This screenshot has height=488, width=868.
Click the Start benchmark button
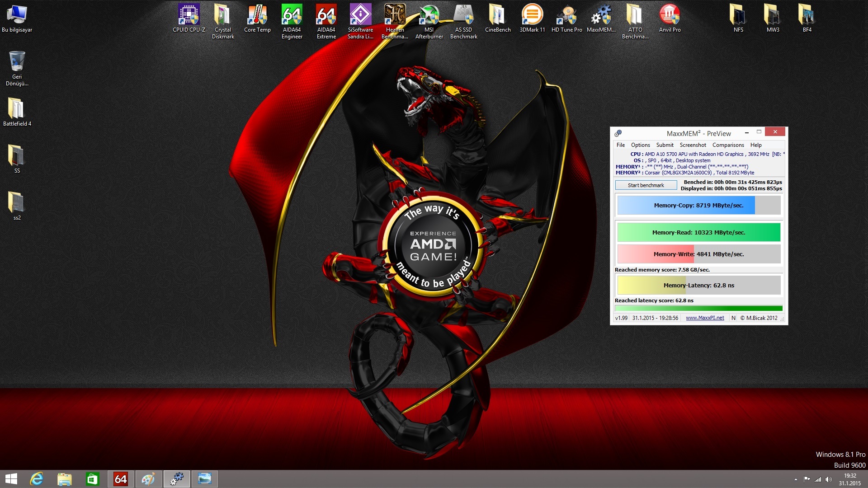[x=646, y=185]
